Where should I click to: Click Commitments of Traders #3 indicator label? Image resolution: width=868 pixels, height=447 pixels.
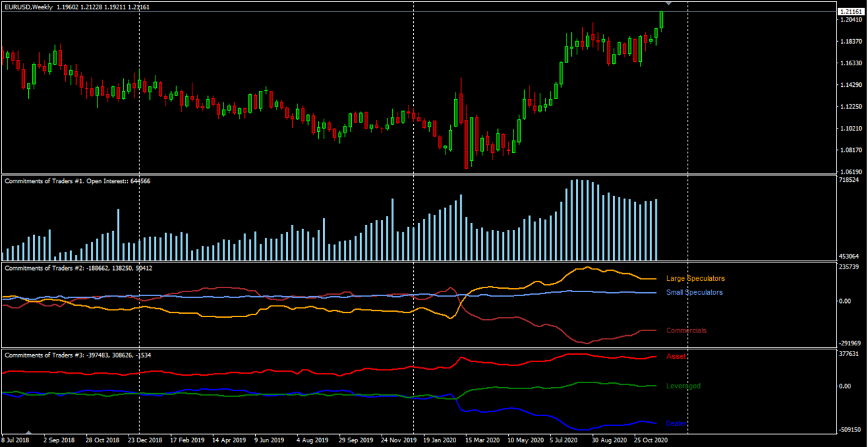(77, 355)
